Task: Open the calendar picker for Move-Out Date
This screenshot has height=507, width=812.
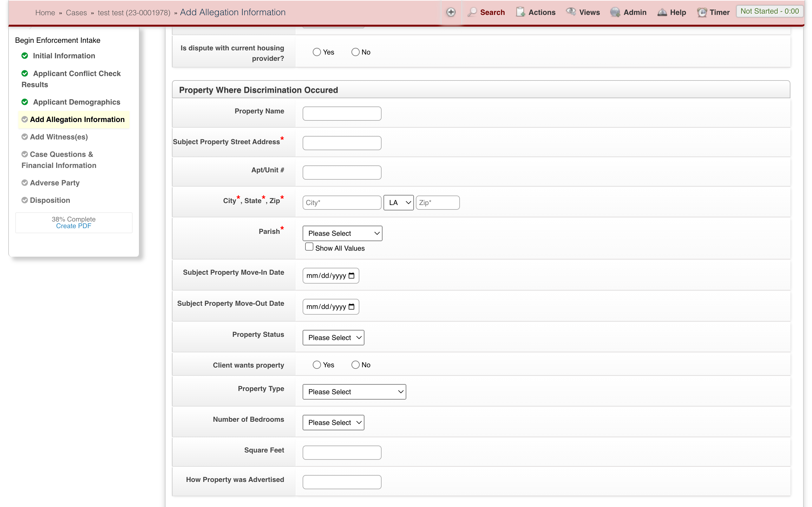Action: tap(351, 306)
